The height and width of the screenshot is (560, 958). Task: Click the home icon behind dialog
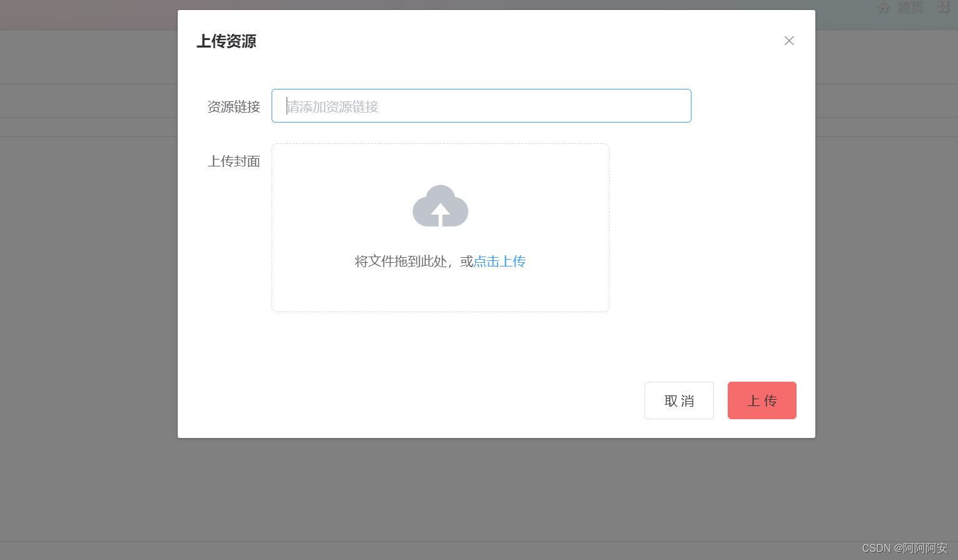(884, 8)
